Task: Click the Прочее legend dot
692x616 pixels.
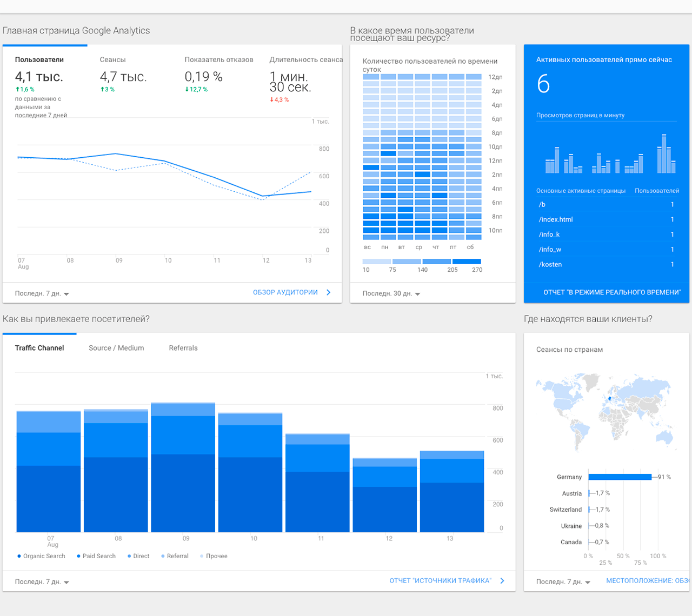Action: [x=202, y=556]
